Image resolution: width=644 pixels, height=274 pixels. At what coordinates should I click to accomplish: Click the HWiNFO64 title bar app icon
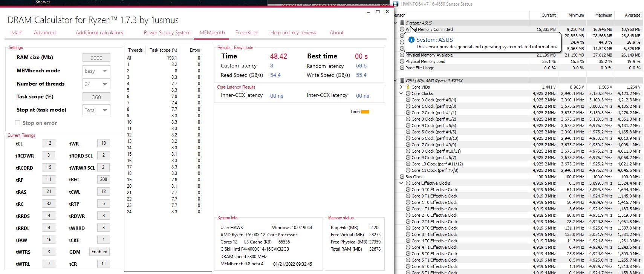[396, 4]
